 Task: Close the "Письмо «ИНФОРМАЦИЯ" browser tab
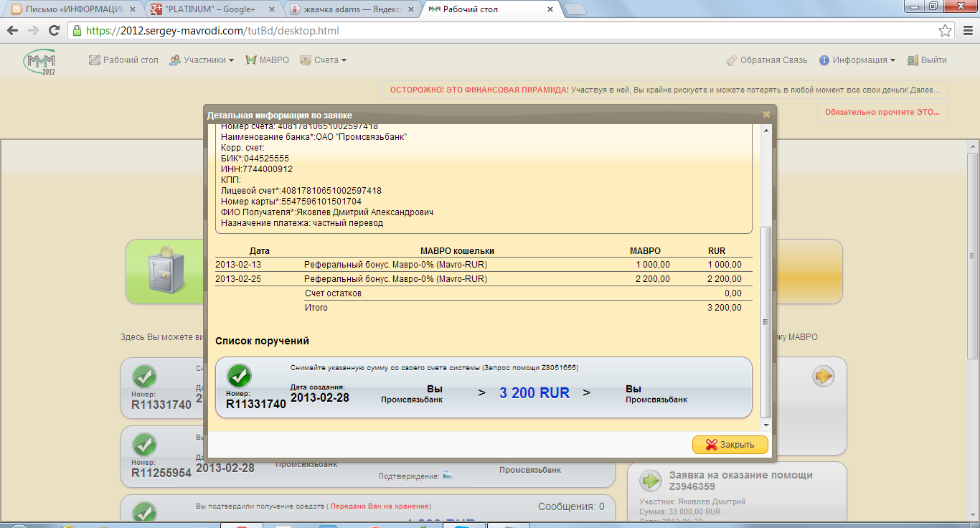coord(133,9)
